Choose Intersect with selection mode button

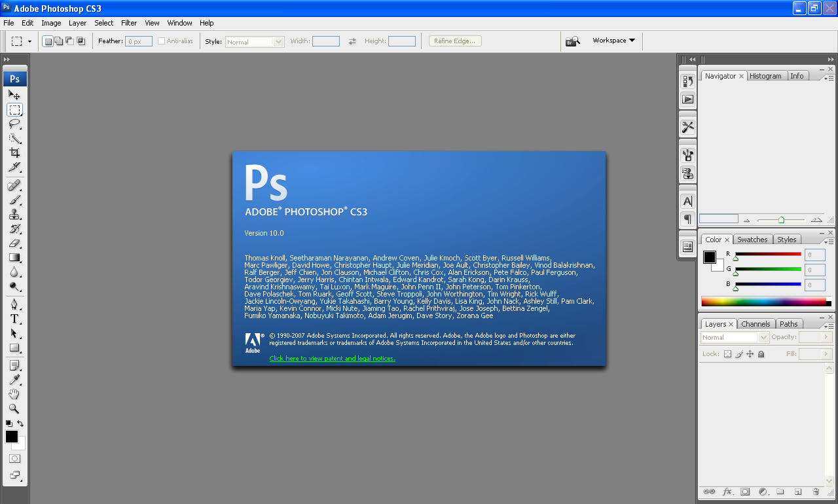(x=81, y=41)
